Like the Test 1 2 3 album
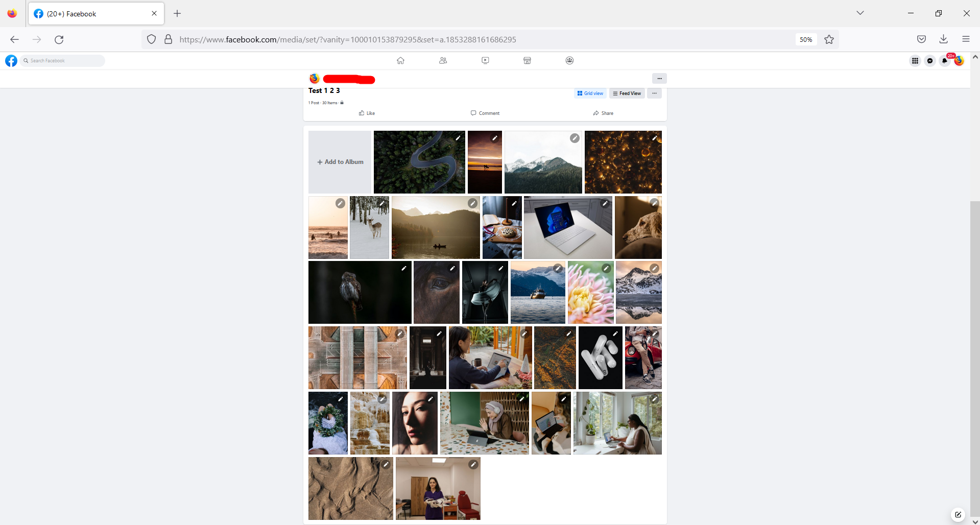Screen dimensions: 980x525 367,113
